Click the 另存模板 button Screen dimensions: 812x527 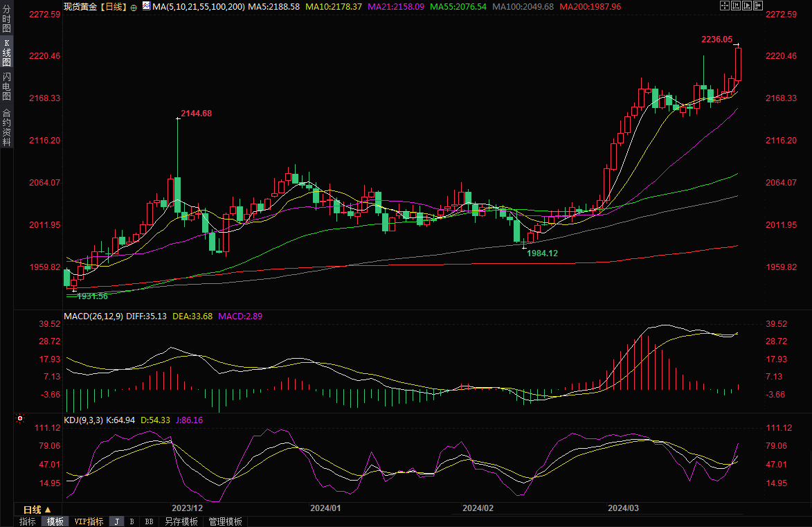181,521
